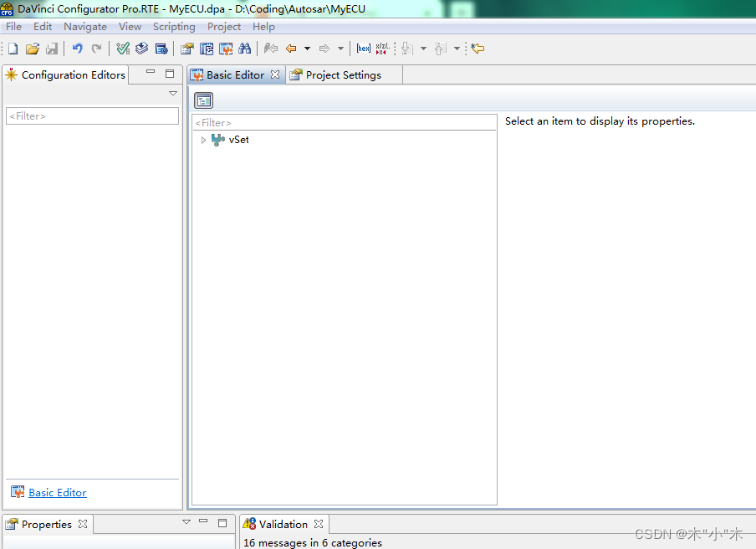Expand the vSet tree node

tap(203, 140)
